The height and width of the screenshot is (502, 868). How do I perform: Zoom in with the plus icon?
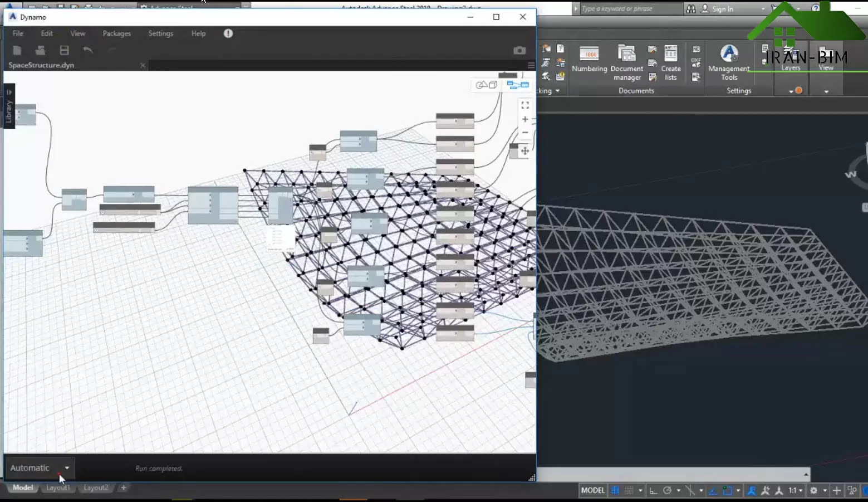(524, 119)
